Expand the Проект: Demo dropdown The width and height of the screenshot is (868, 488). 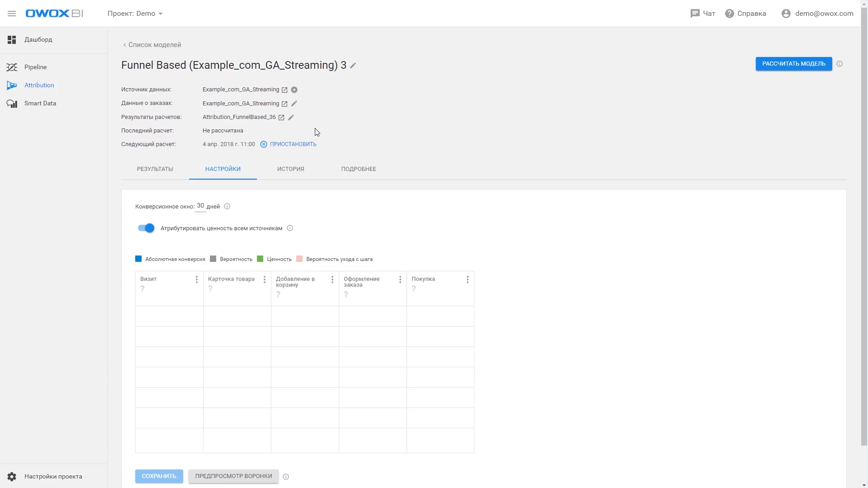tap(135, 14)
